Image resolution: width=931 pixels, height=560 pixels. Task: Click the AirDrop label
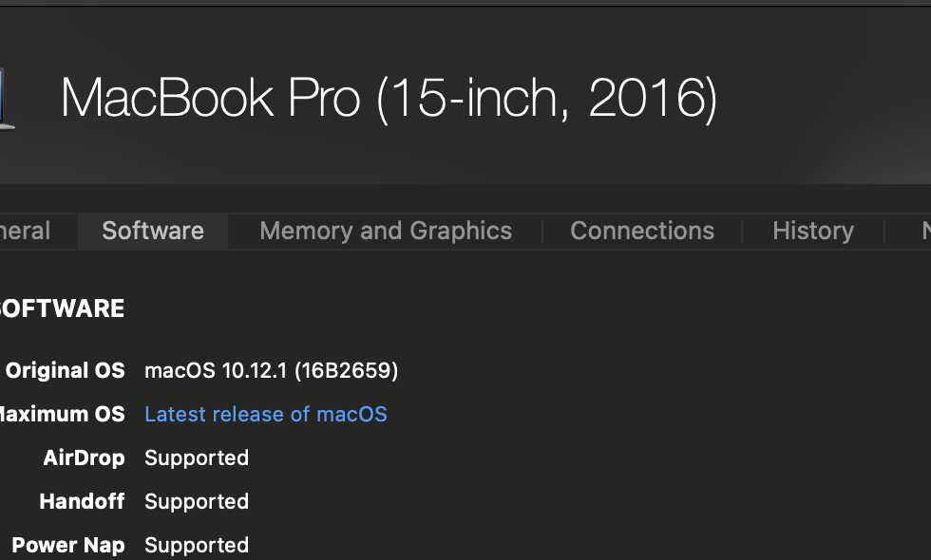point(84,457)
